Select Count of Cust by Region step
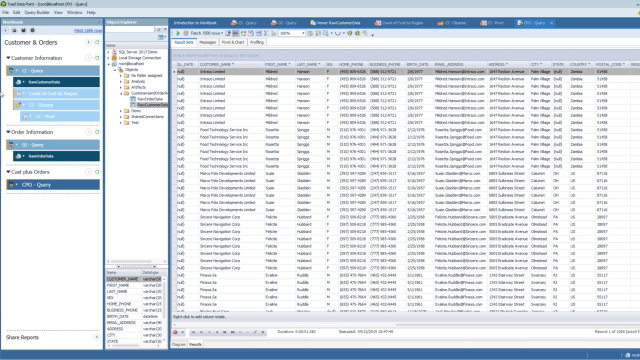This screenshot has width=640, height=360. click(56, 93)
